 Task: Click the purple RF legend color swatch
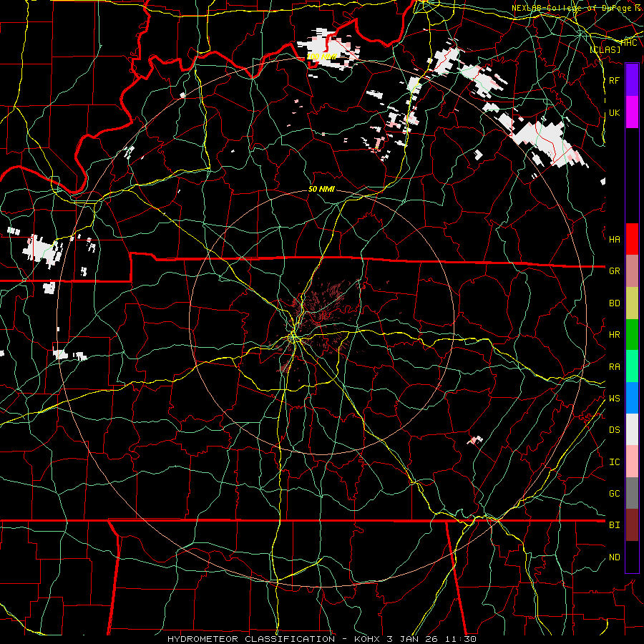pos(632,79)
